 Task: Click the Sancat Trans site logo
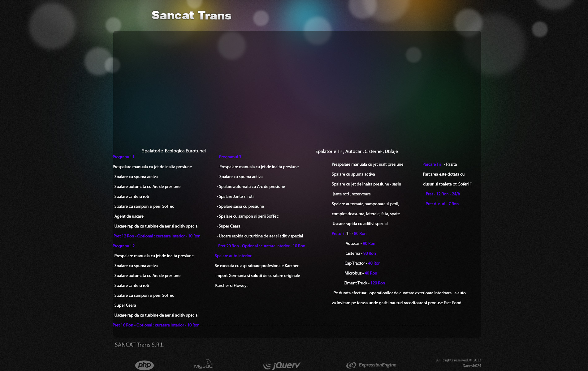click(191, 15)
